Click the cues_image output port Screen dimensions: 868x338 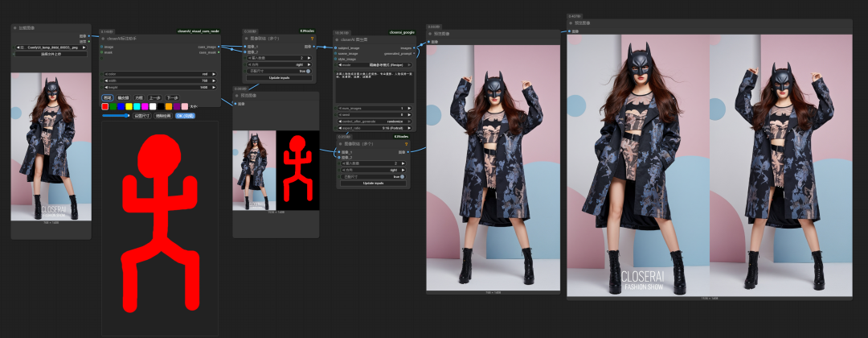(219, 47)
